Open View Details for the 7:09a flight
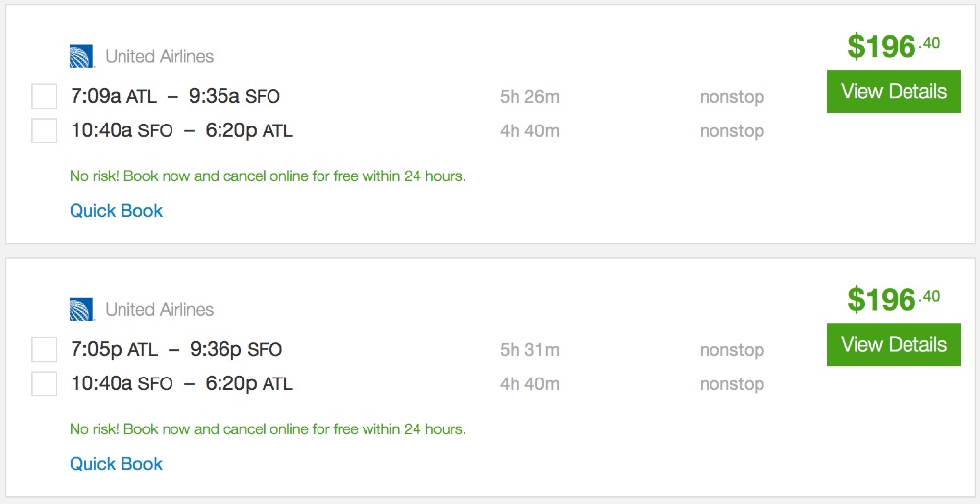The width and height of the screenshot is (980, 504). click(x=894, y=92)
